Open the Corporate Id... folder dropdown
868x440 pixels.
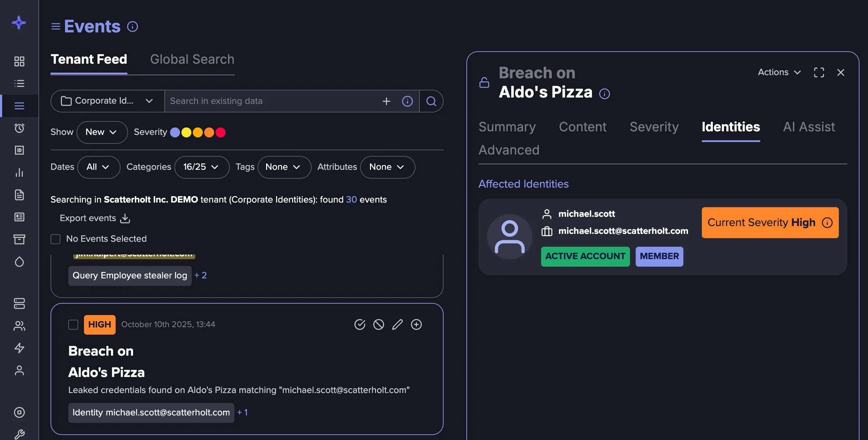tap(107, 101)
